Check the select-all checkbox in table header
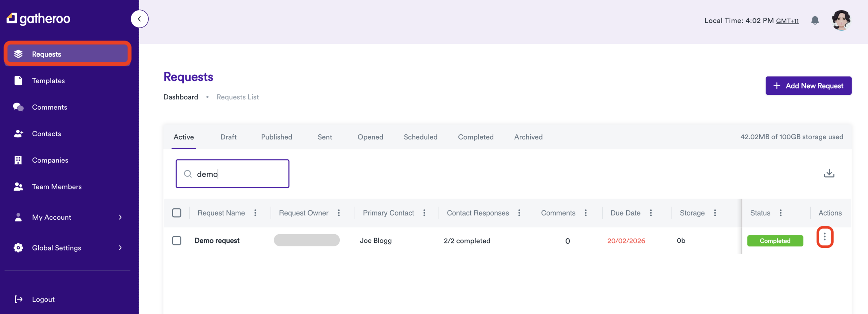Viewport: 868px width, 314px height. tap(177, 213)
